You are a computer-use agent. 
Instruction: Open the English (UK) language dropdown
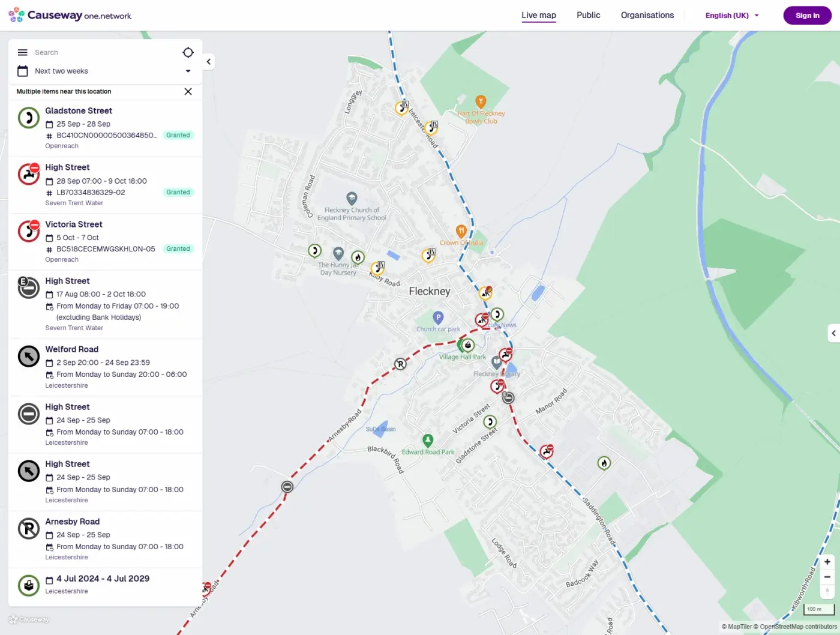732,16
